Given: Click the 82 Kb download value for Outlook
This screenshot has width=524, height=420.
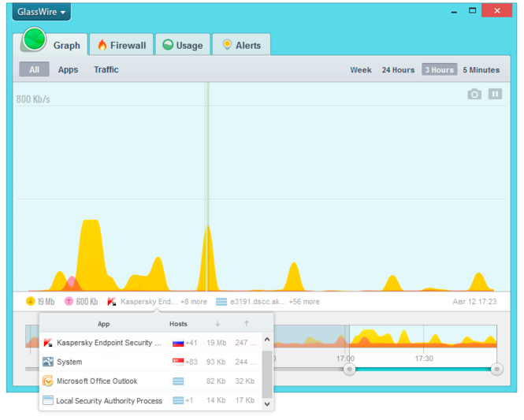Looking at the screenshot, I should pyautogui.click(x=216, y=381).
